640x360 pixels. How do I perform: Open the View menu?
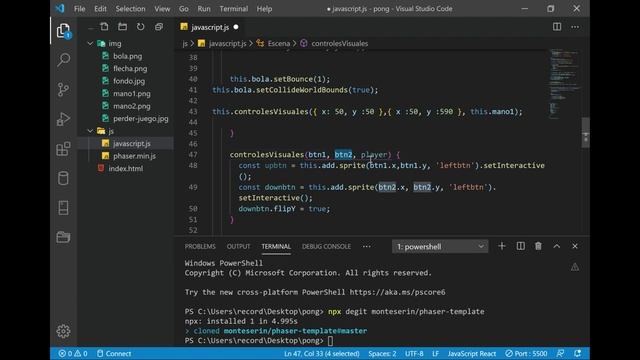click(x=162, y=9)
